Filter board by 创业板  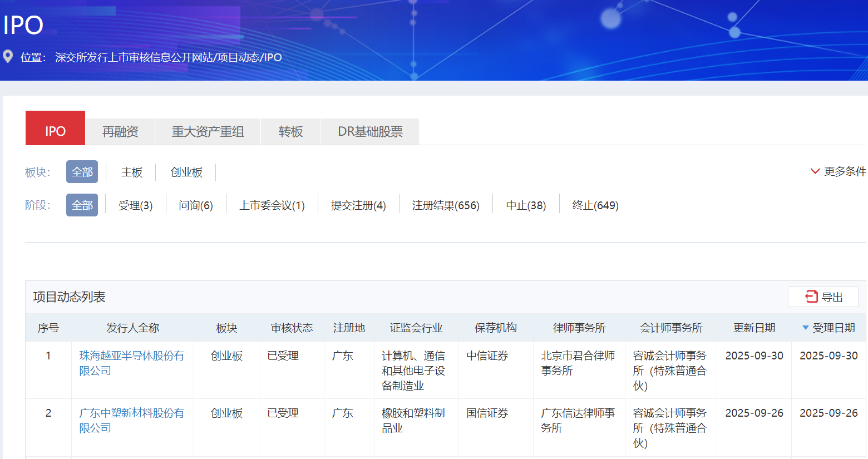[x=186, y=172]
